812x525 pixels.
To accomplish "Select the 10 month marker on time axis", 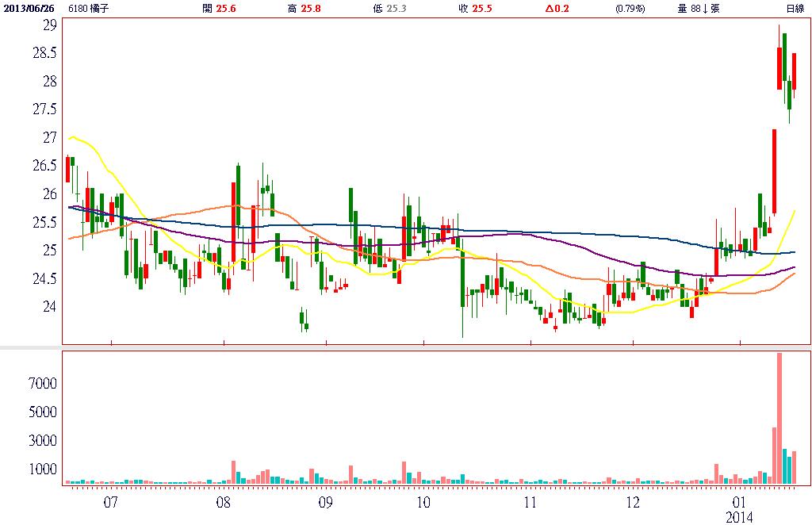I will click(423, 502).
